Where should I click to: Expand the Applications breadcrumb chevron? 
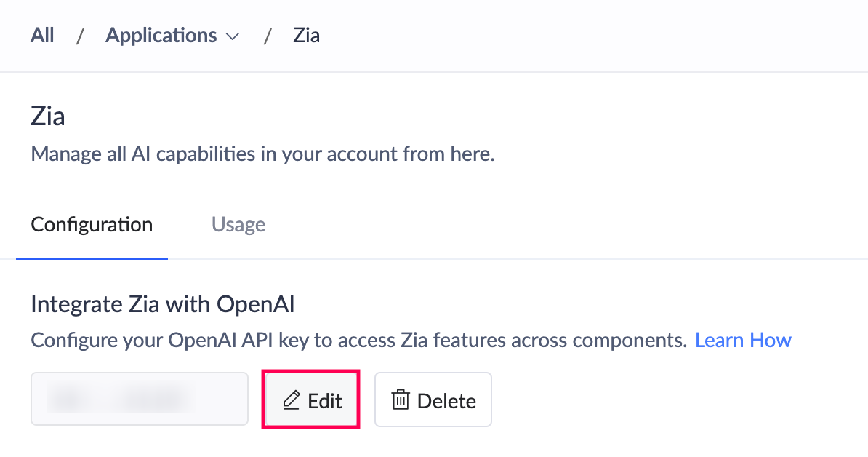coord(233,36)
